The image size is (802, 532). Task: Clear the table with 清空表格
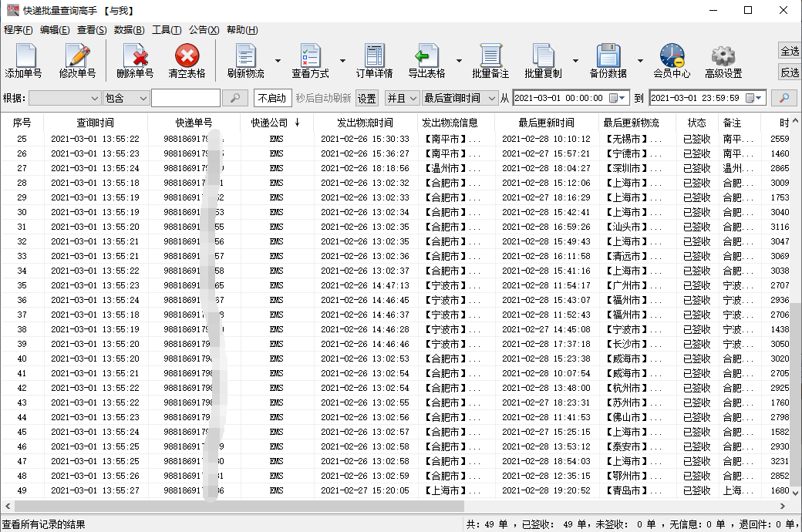point(187,60)
